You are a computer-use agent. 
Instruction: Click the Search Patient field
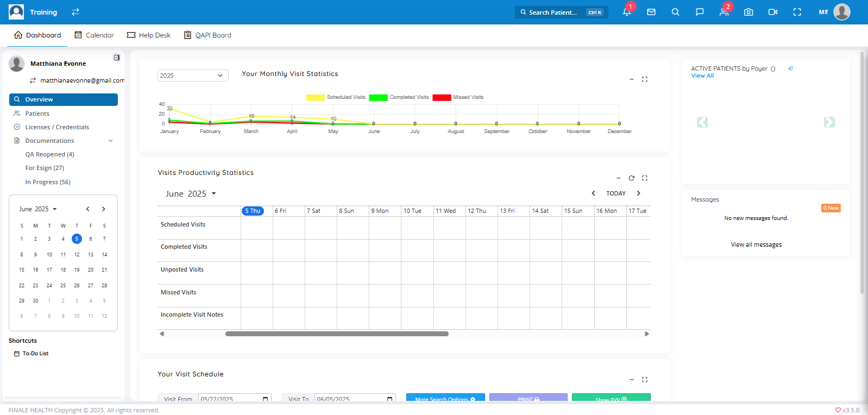click(554, 12)
